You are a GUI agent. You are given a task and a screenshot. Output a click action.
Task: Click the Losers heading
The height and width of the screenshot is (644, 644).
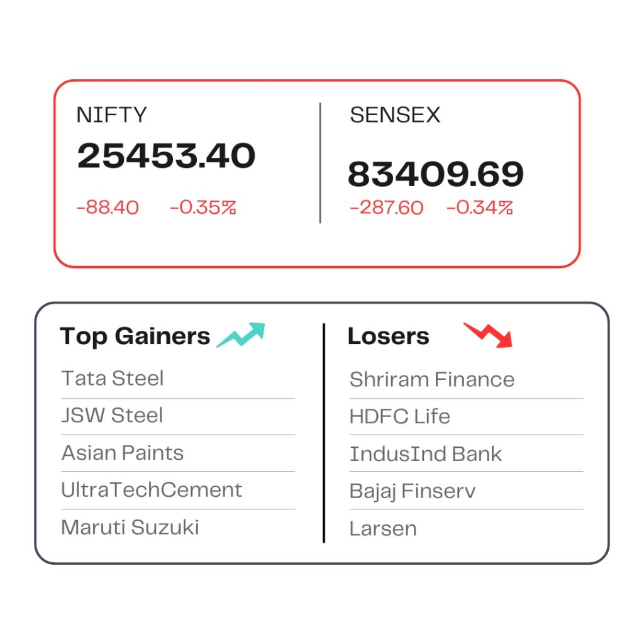coord(389,336)
